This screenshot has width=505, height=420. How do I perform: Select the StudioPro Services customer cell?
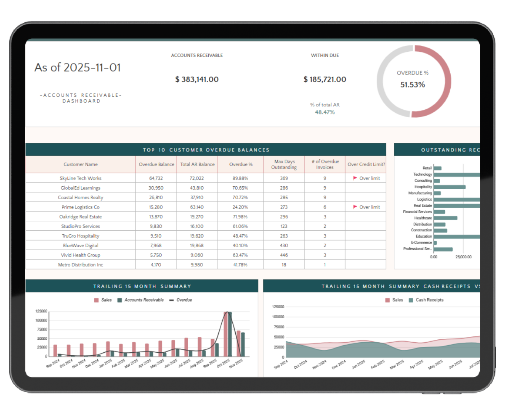pos(80,226)
